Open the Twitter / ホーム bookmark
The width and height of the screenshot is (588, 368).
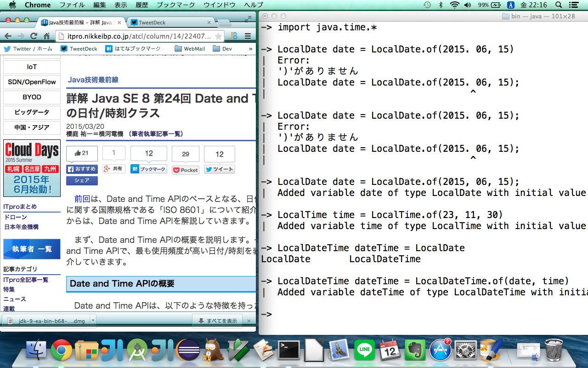pos(28,48)
